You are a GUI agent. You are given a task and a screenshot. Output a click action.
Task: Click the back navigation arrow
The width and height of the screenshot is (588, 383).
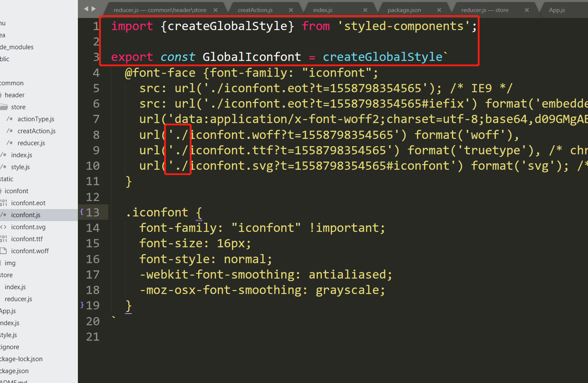tap(86, 8)
